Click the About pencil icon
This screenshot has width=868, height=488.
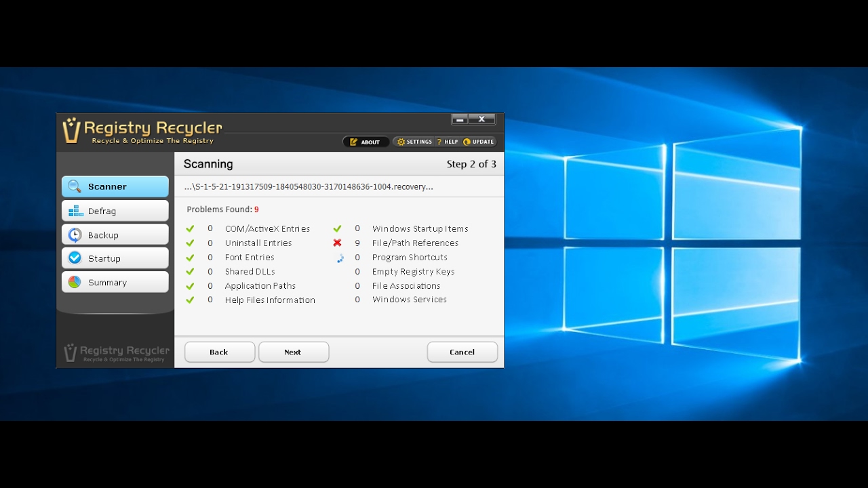(x=353, y=142)
